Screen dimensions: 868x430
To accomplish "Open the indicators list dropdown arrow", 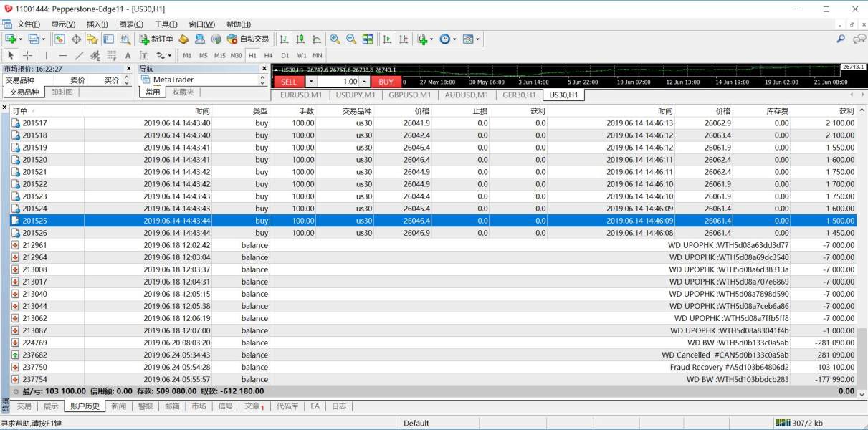I will pos(432,39).
